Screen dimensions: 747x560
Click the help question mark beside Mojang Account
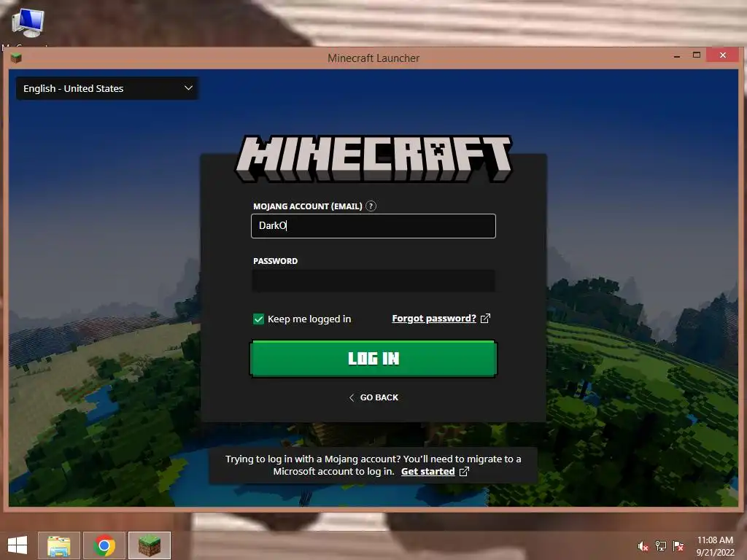click(371, 206)
